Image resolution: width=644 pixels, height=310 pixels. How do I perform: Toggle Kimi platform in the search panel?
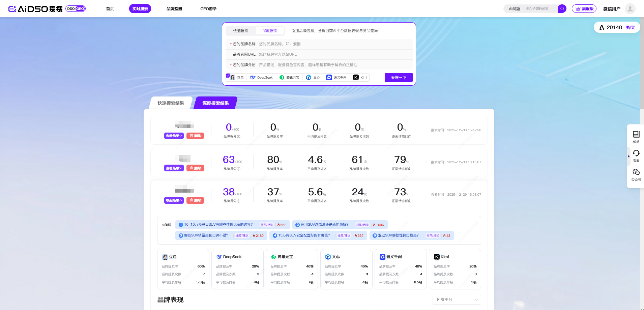point(360,78)
